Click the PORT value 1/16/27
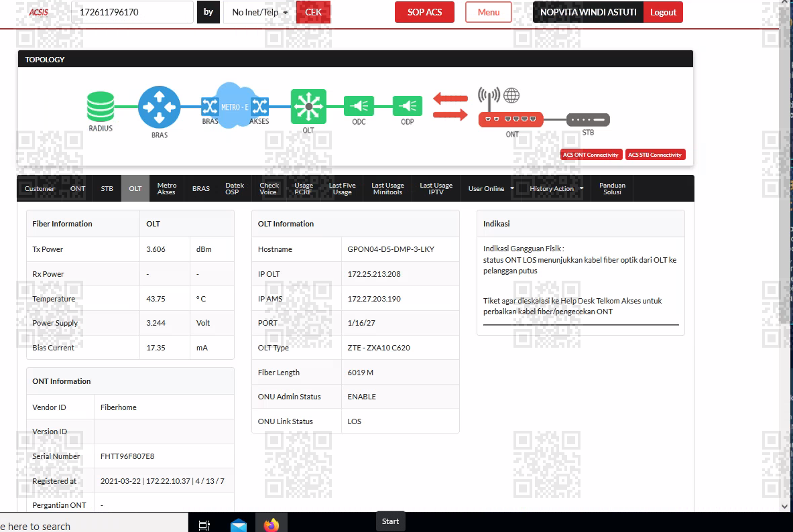 click(361, 323)
